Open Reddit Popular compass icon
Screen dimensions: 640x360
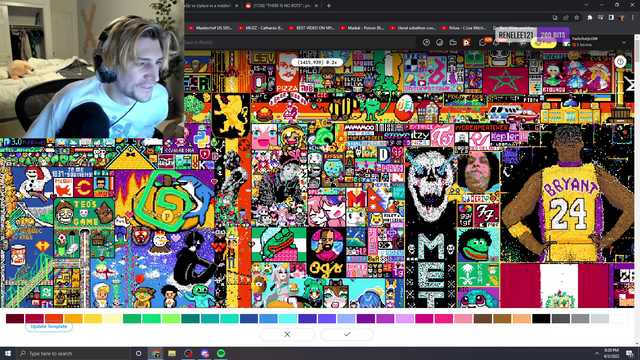pos(426,42)
